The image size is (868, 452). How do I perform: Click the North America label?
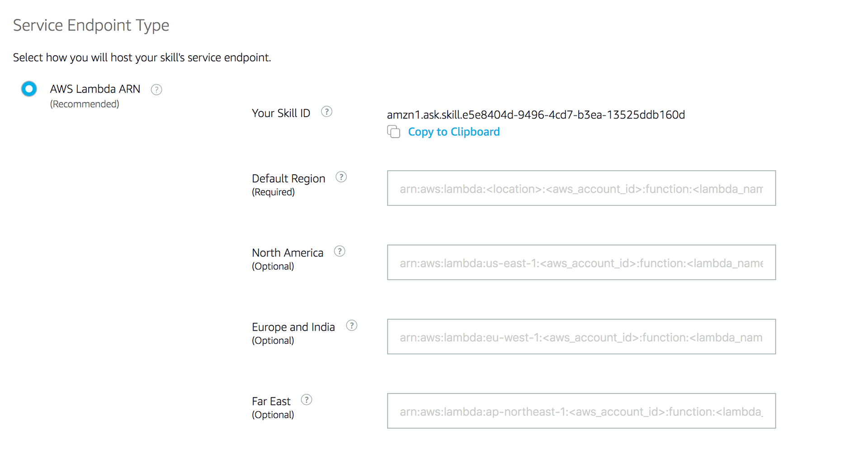288,253
